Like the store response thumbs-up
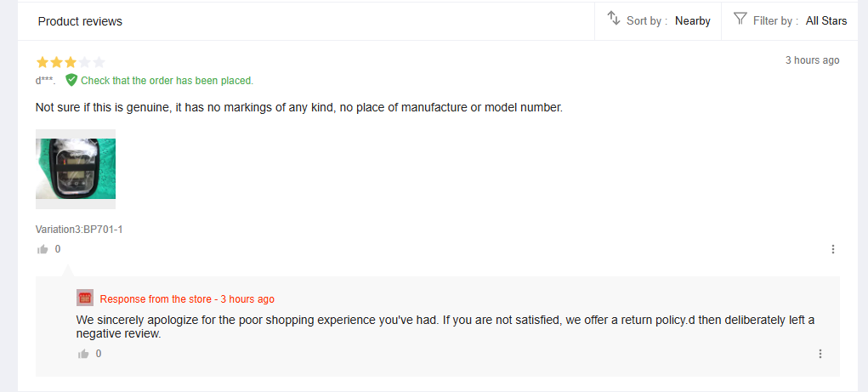 pyautogui.click(x=83, y=354)
